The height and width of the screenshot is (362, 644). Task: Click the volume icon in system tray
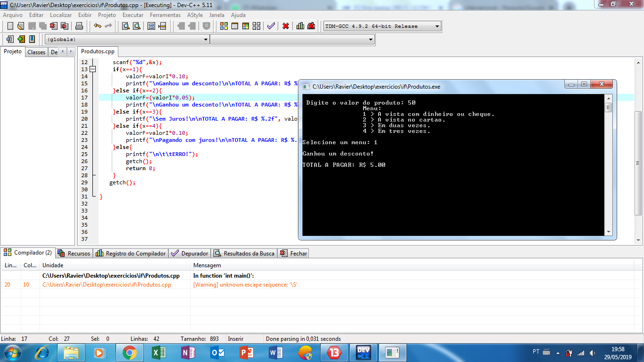pyautogui.click(x=592, y=353)
